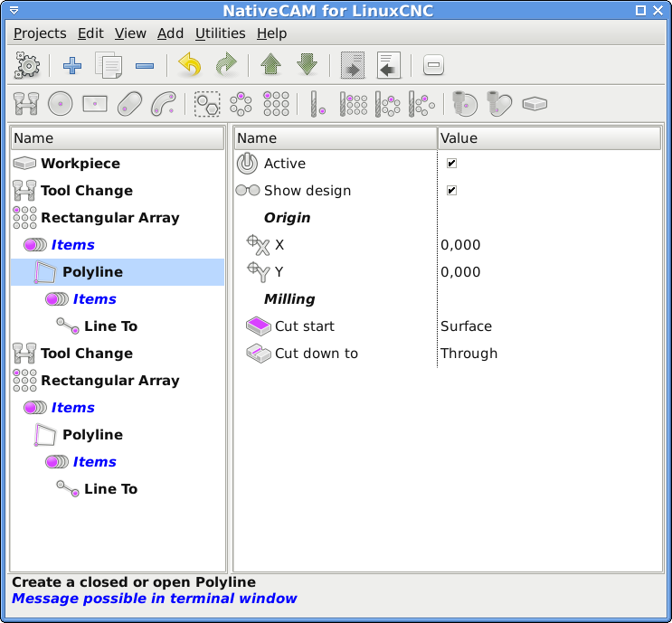Add a straight slot from toolbar
The width and height of the screenshot is (672, 623).
click(129, 104)
